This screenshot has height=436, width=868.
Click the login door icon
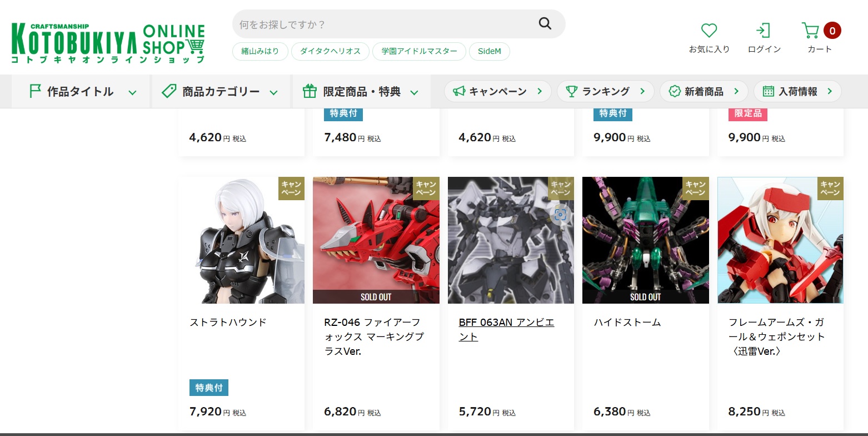(x=764, y=31)
